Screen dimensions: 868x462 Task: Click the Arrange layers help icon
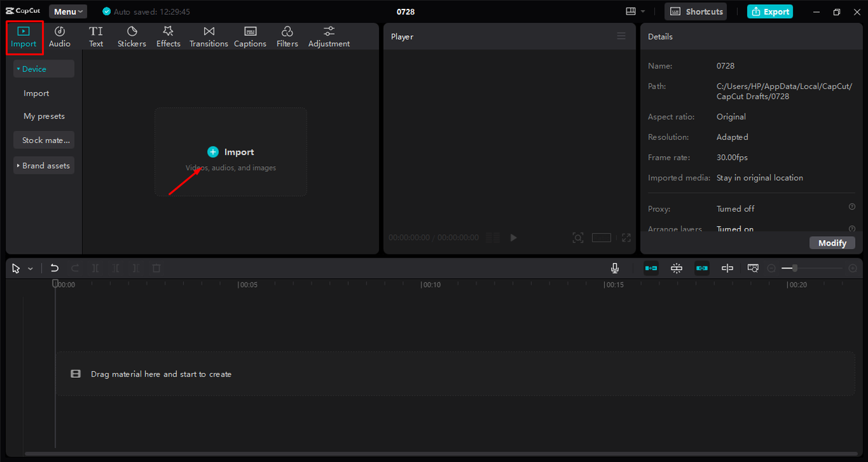852,229
